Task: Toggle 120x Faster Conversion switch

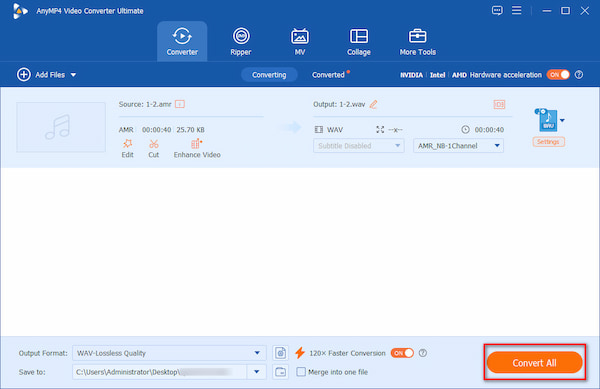Action: click(x=402, y=353)
